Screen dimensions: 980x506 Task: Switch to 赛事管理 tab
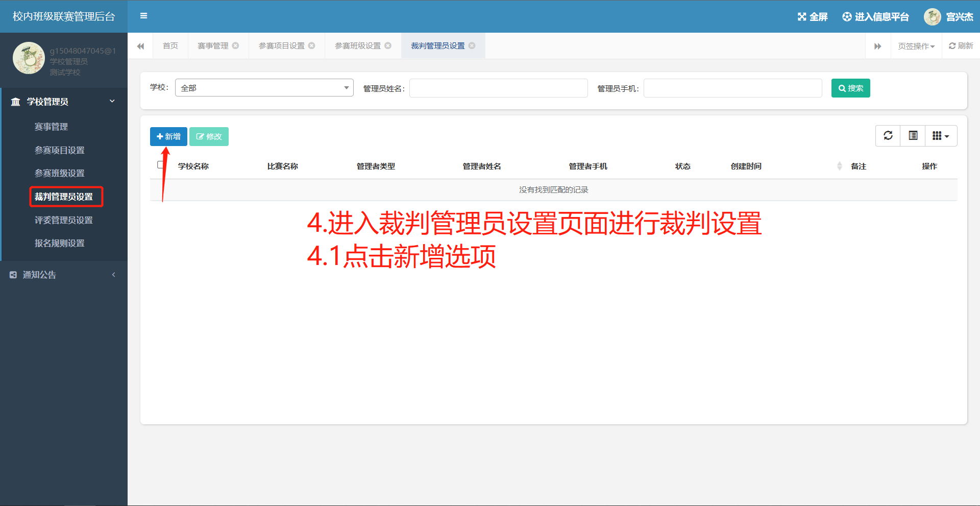coord(213,46)
